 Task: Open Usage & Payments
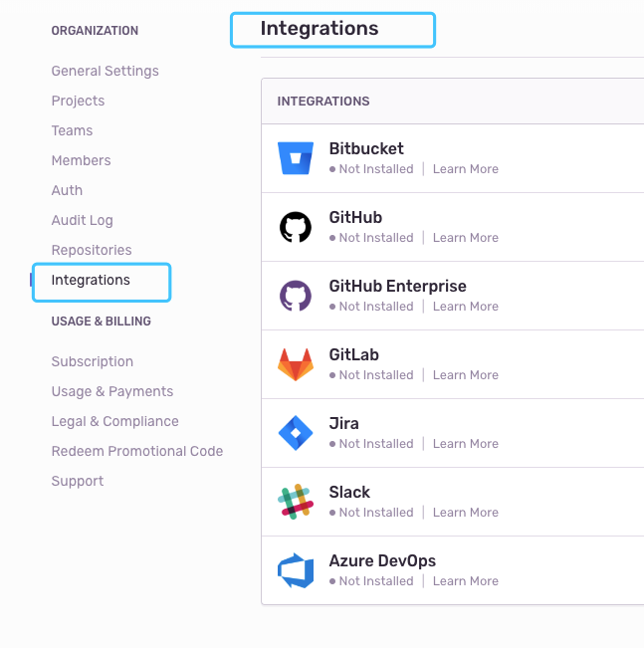click(x=112, y=391)
